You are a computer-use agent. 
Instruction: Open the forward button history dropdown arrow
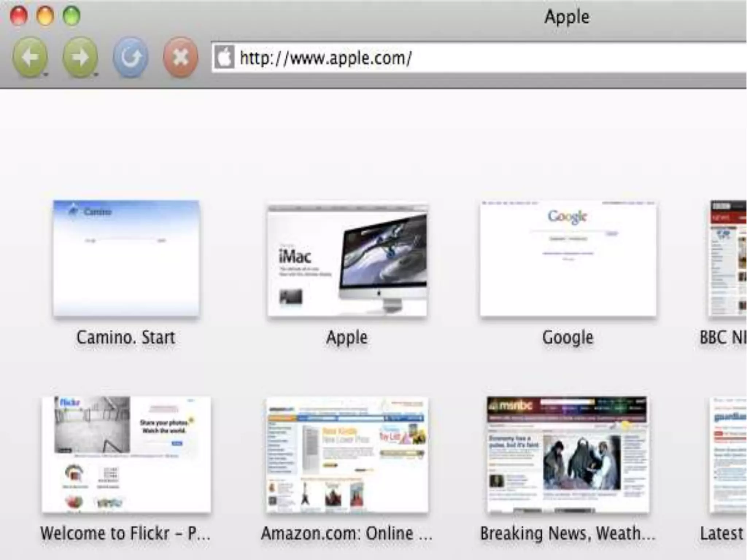[96, 74]
